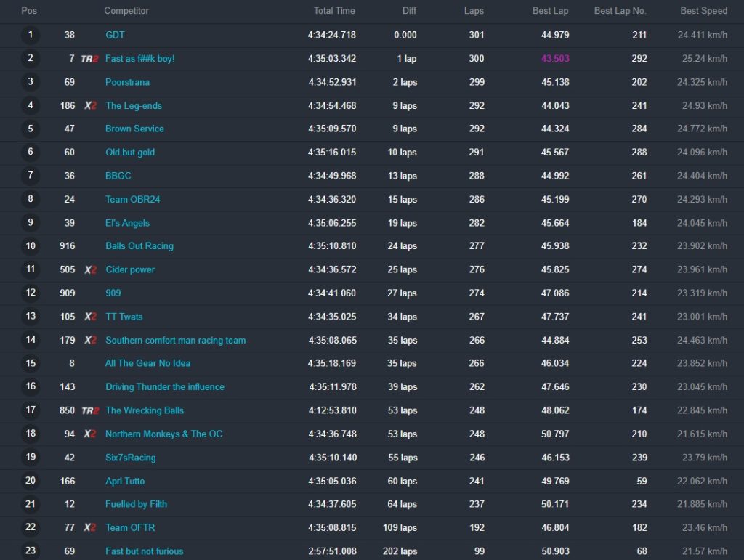Viewport: 744px width, 560px height.
Task: Click the X2 badge beside Cider power
Action: coord(90,270)
